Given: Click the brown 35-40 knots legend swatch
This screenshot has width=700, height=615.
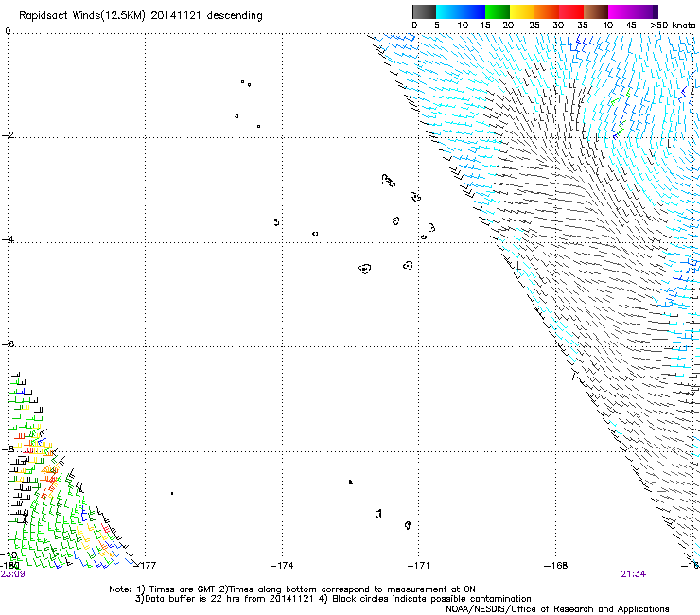Looking at the screenshot, I should (596, 11).
